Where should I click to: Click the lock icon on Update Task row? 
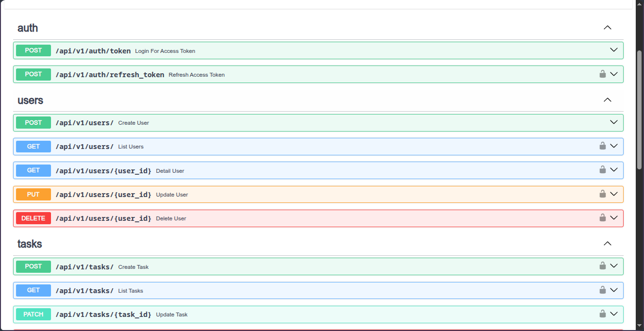tap(602, 314)
